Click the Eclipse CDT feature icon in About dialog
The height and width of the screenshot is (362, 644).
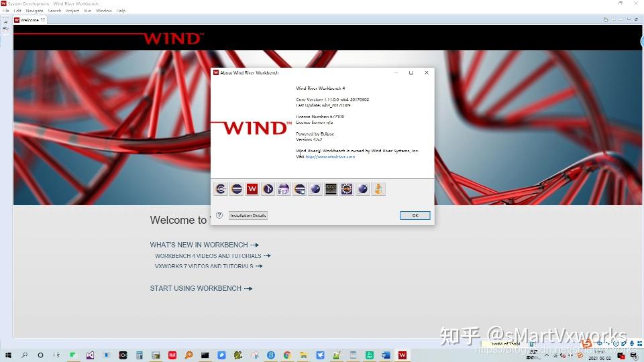(221, 189)
